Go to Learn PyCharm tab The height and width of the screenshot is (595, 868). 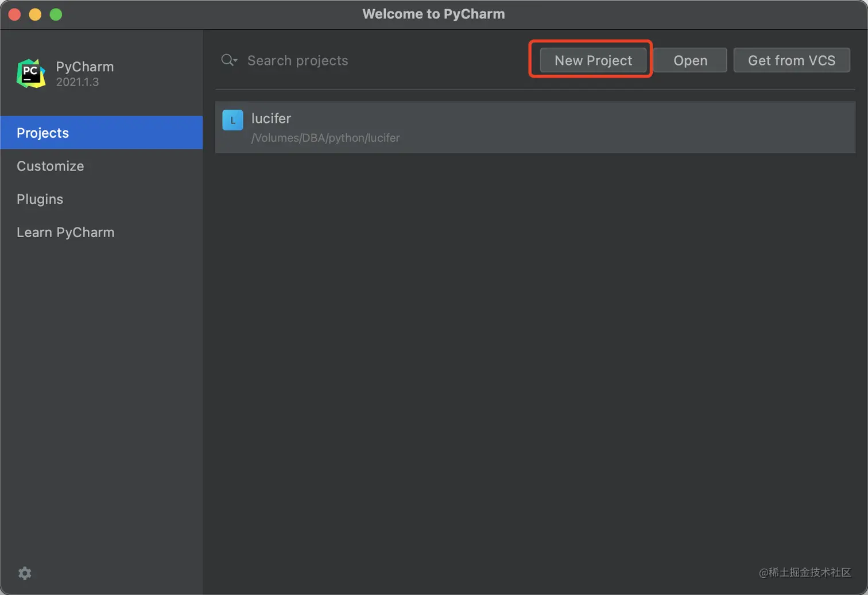pyautogui.click(x=102, y=233)
